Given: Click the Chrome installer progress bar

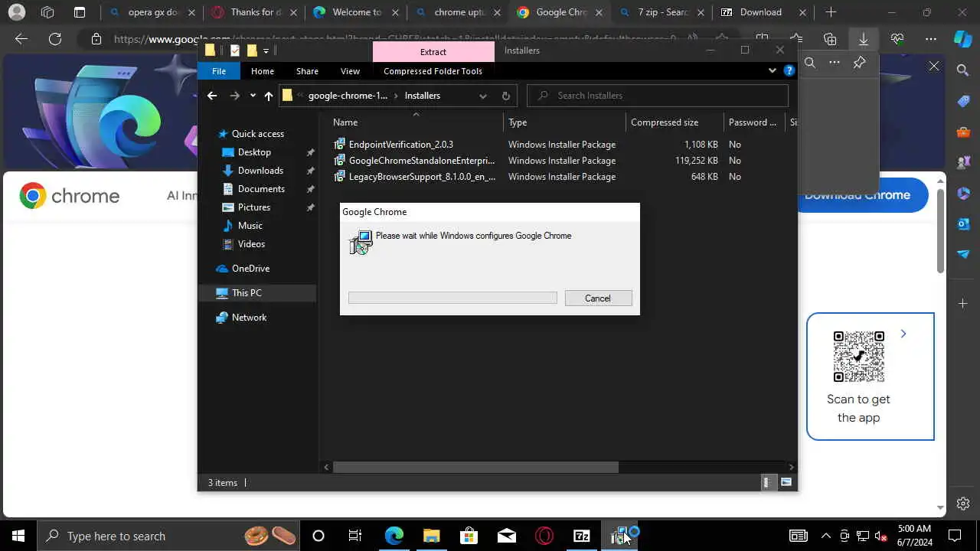Looking at the screenshot, I should (452, 298).
